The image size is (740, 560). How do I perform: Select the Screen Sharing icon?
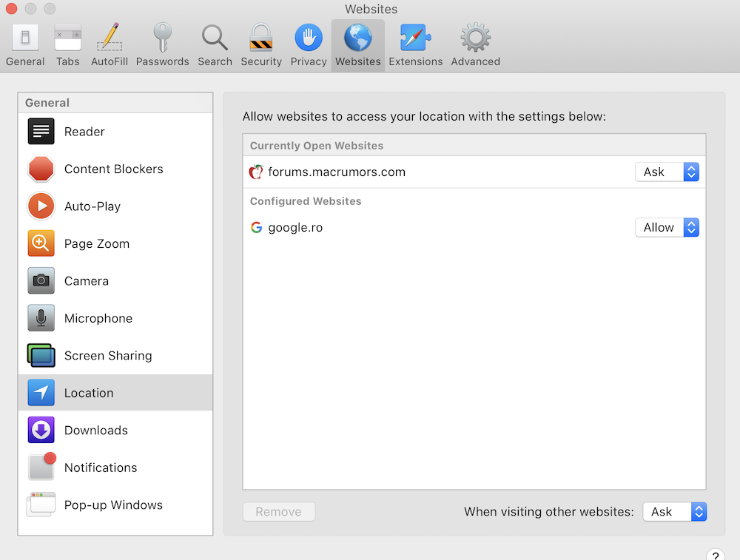[41, 355]
